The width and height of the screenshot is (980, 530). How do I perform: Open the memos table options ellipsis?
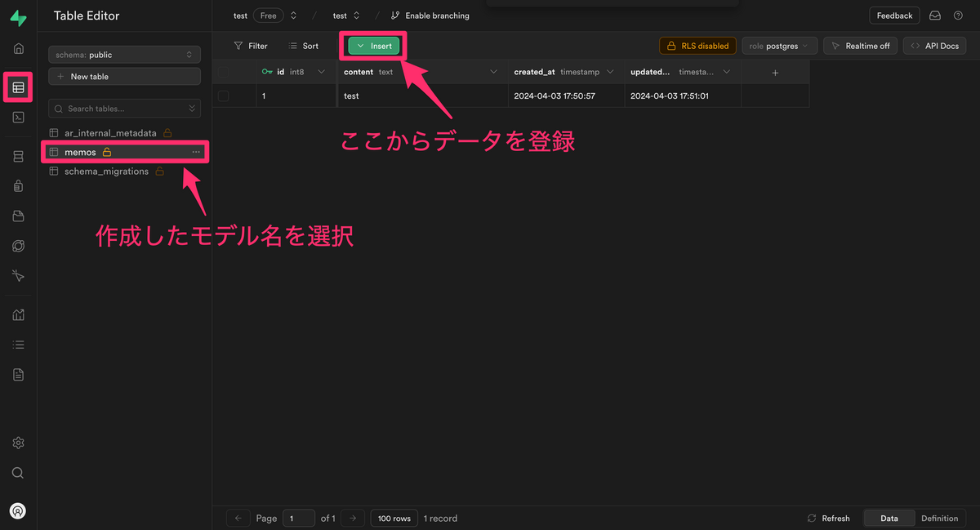pyautogui.click(x=196, y=152)
